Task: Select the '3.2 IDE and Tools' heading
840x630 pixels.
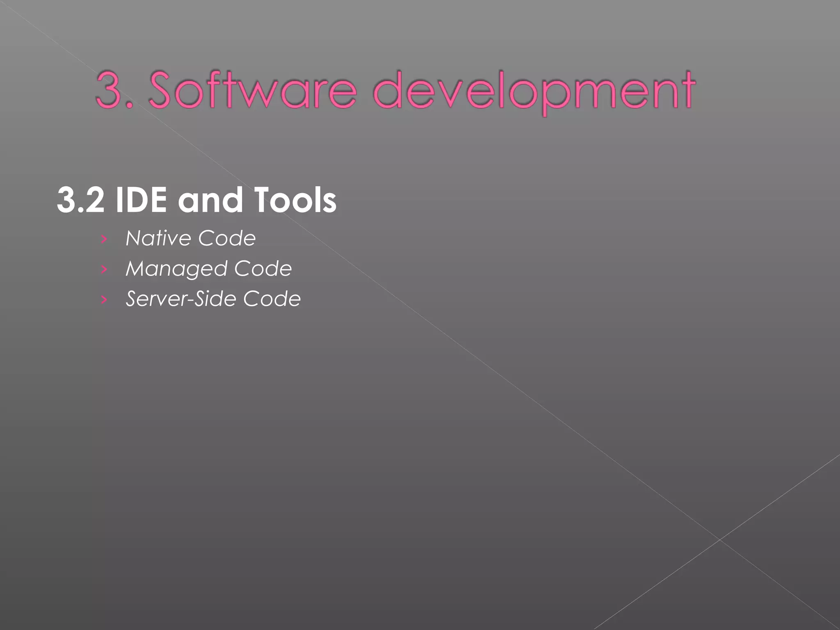Action: (x=197, y=200)
